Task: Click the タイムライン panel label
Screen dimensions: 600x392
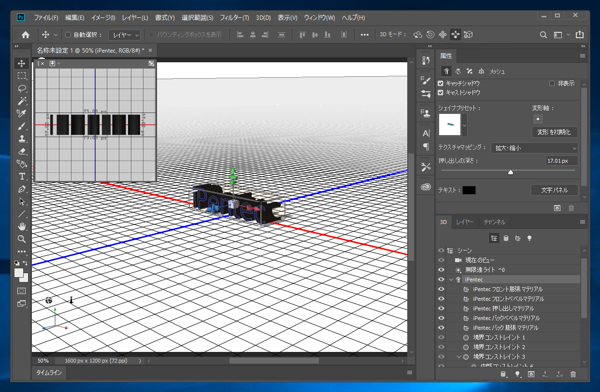Action: pyautogui.click(x=49, y=372)
